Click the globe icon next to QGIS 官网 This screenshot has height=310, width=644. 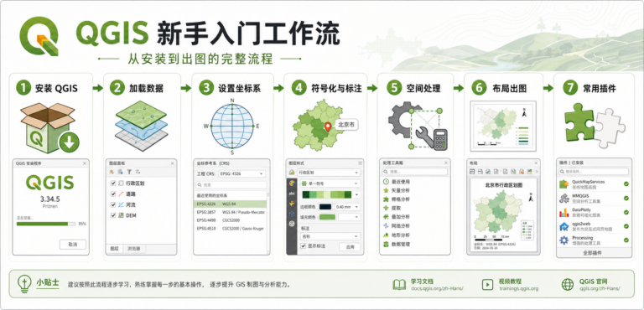click(x=568, y=285)
